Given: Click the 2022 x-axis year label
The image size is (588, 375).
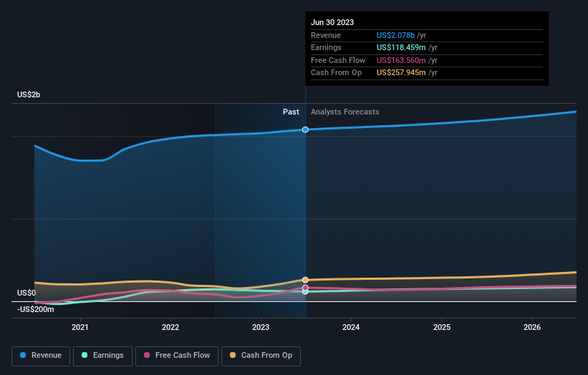Looking at the screenshot, I should pyautogui.click(x=170, y=327).
